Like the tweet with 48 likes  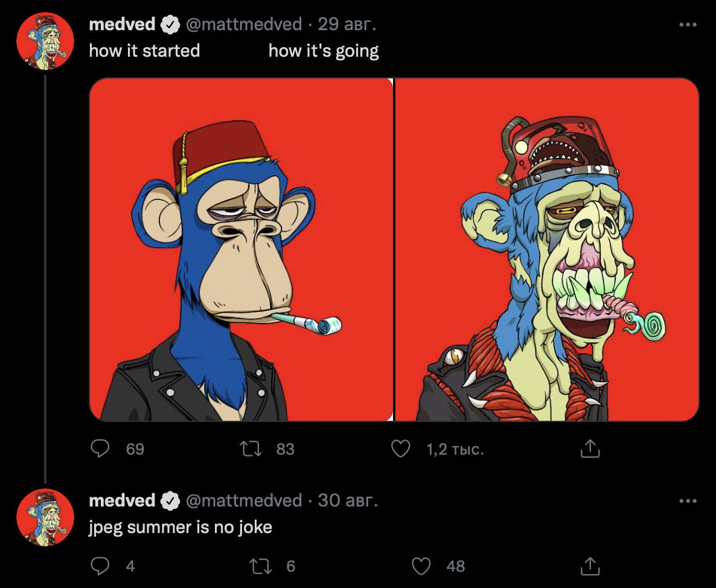coord(421,566)
